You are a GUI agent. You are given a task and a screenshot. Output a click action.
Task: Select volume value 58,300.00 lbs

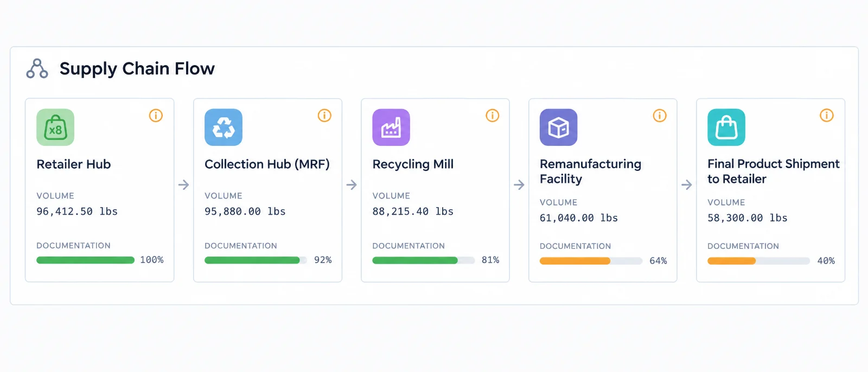(x=748, y=218)
